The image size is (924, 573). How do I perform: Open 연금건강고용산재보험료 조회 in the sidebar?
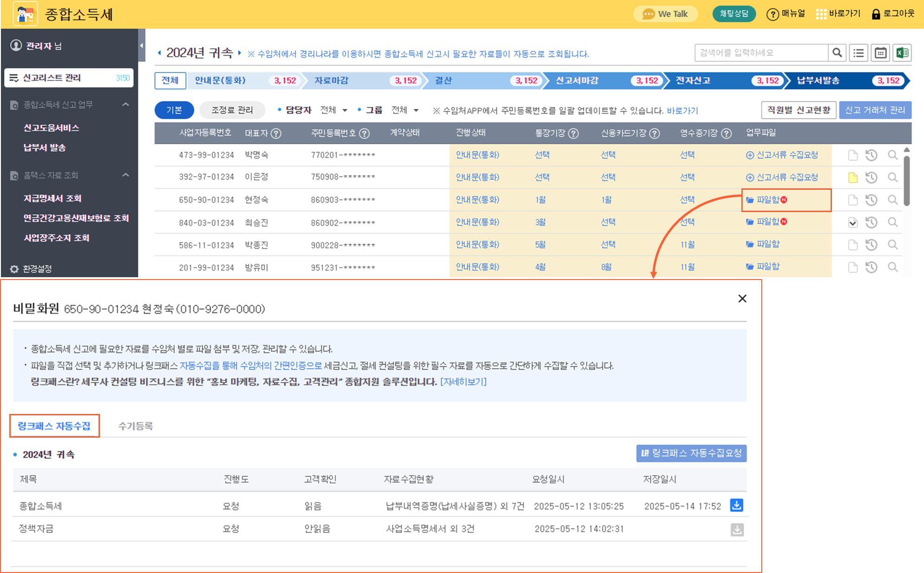[76, 218]
